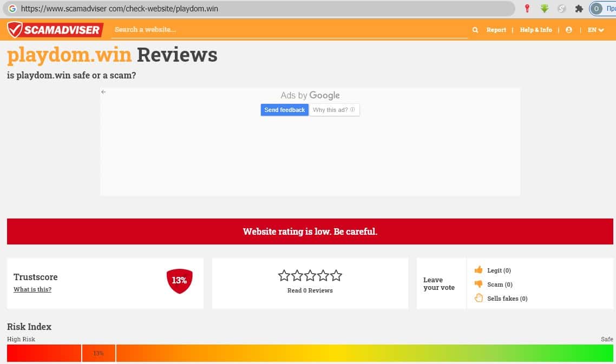This screenshot has height=364, width=616.
Task: Open the browser extensions puzzle icon
Action: tap(579, 8)
